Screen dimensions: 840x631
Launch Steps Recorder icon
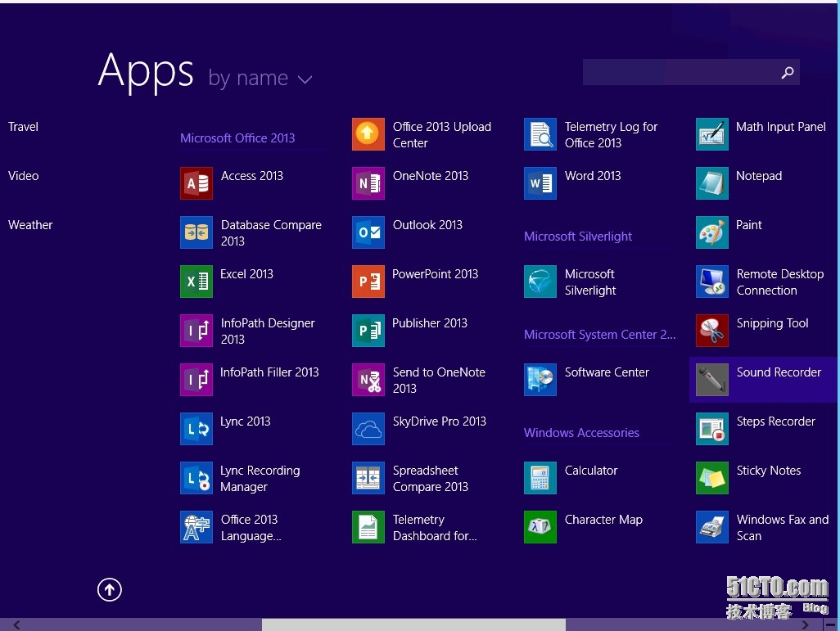click(712, 429)
